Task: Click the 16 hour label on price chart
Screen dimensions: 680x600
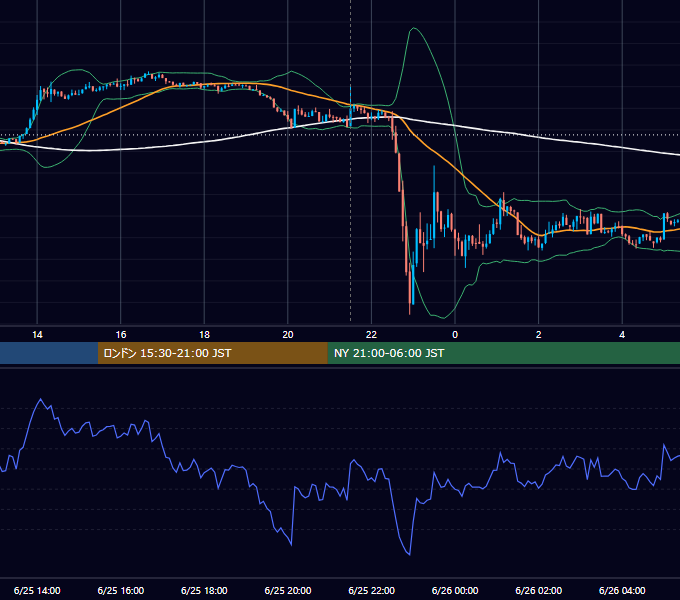Action: pyautogui.click(x=121, y=335)
